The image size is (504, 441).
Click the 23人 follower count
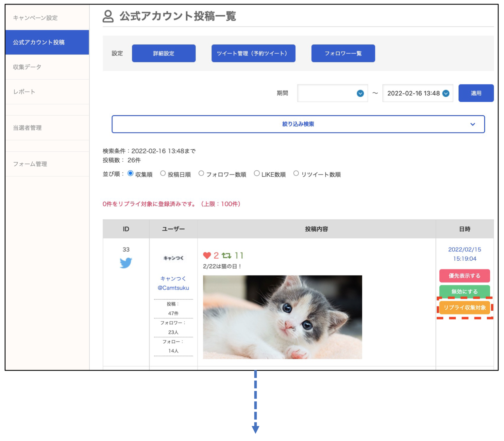(173, 332)
